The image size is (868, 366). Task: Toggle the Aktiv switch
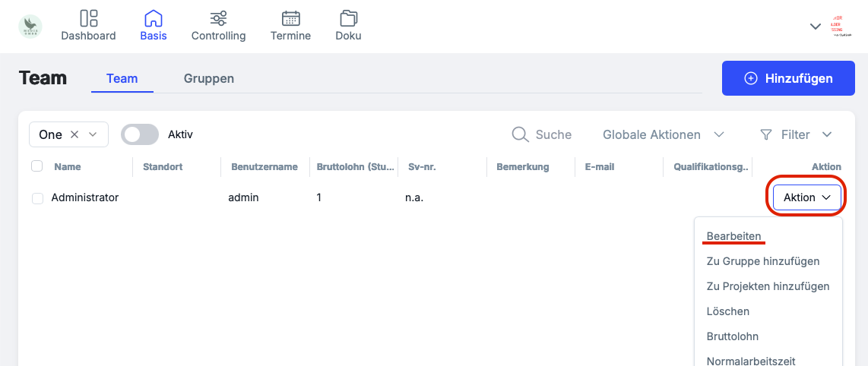pos(140,134)
